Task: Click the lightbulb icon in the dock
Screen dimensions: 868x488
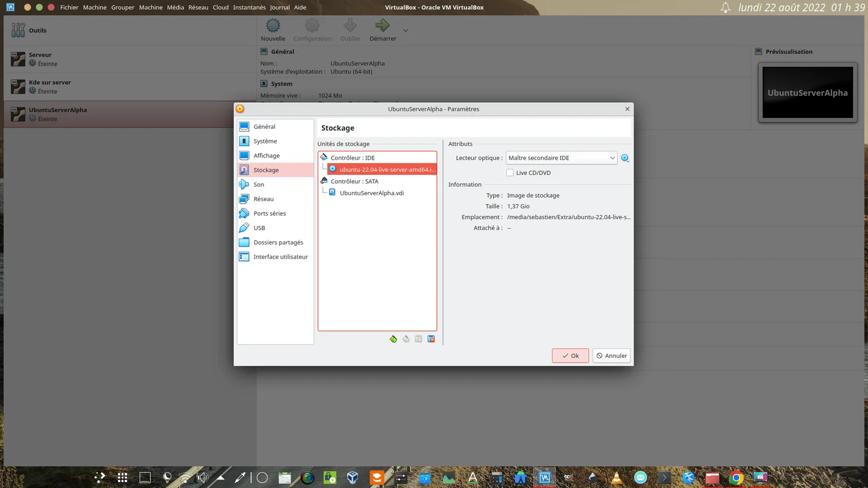Action: (x=168, y=478)
